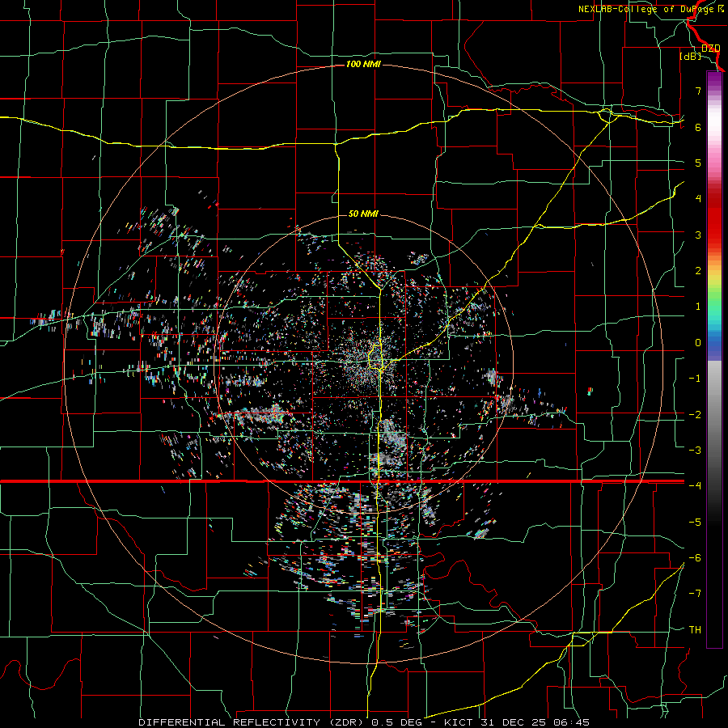
Task: Pick the yellow band near 2 dB
Action: tap(714, 278)
